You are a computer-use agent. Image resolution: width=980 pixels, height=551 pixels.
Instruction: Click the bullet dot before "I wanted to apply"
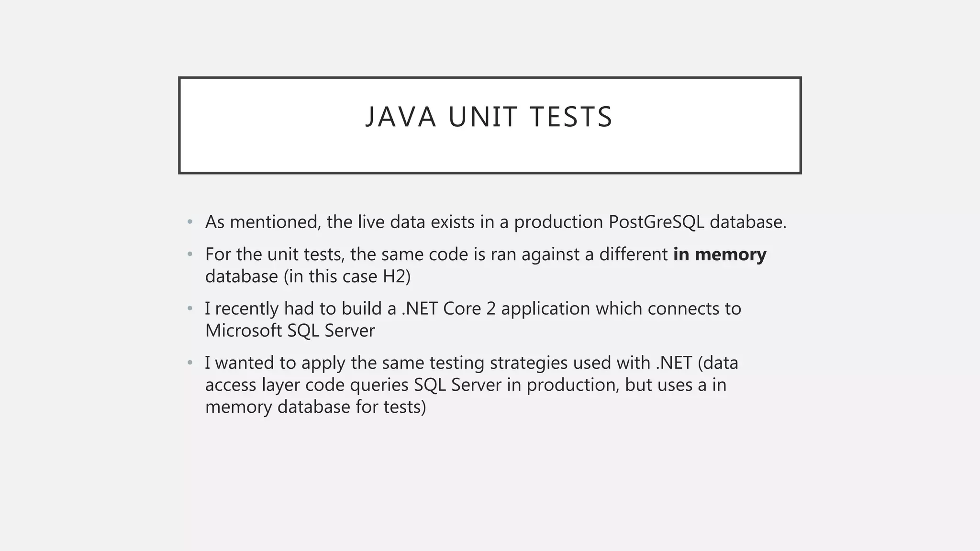click(x=190, y=363)
